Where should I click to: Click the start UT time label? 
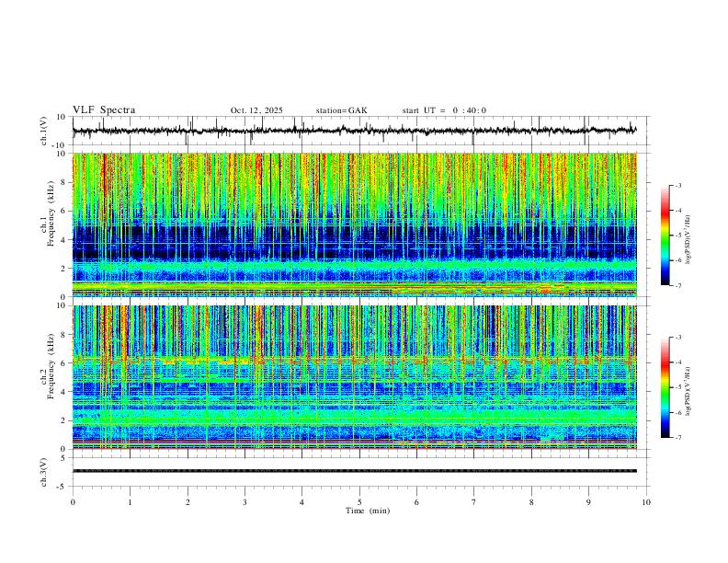click(x=444, y=110)
